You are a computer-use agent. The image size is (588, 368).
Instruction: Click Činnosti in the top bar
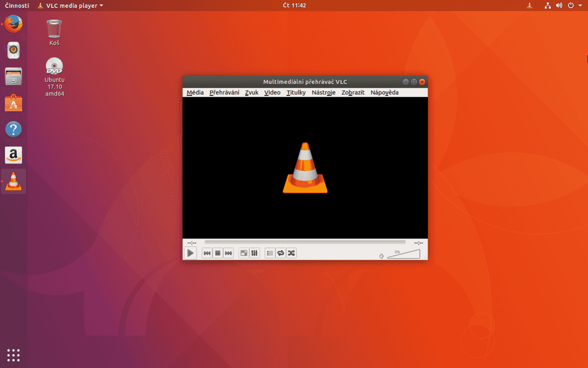pyautogui.click(x=16, y=5)
